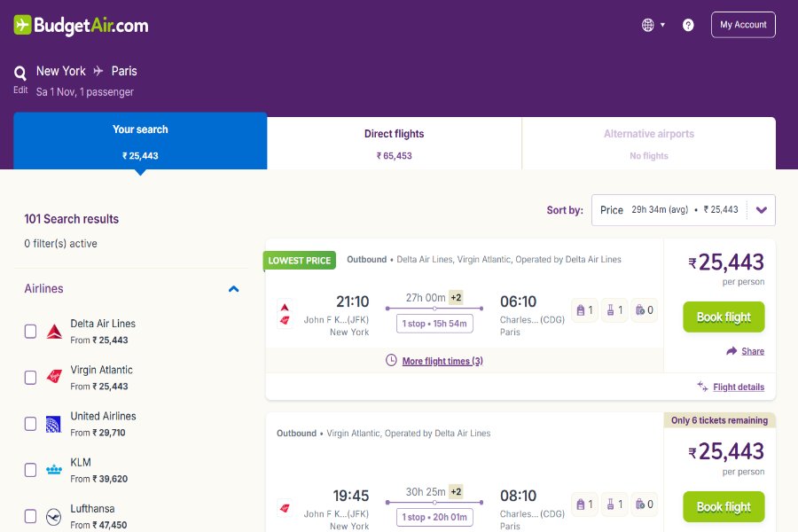Select the Your search tab
This screenshot has height=532, width=798.
[140, 141]
